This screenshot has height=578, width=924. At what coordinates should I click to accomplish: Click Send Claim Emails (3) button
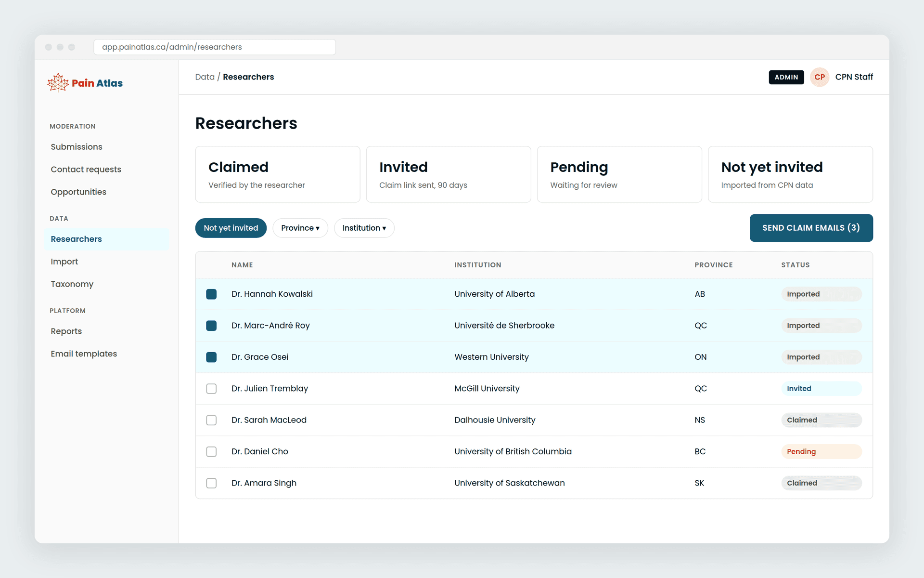click(x=811, y=228)
